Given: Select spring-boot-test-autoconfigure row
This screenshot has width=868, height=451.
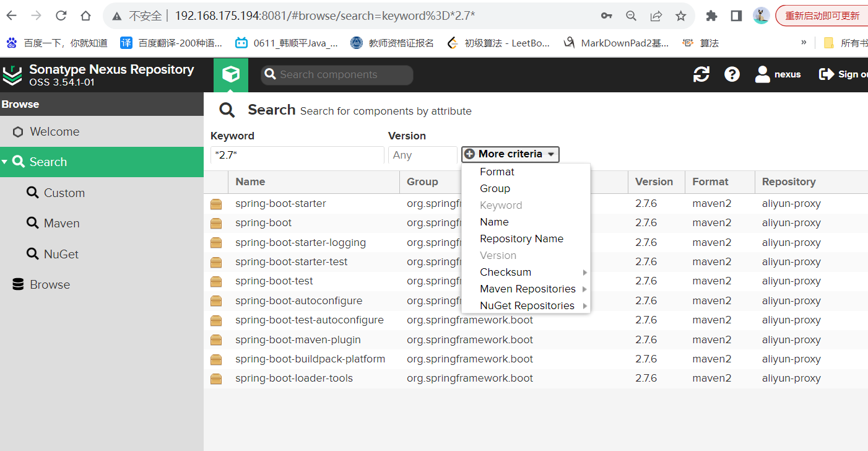Looking at the screenshot, I should pyautogui.click(x=536, y=320).
